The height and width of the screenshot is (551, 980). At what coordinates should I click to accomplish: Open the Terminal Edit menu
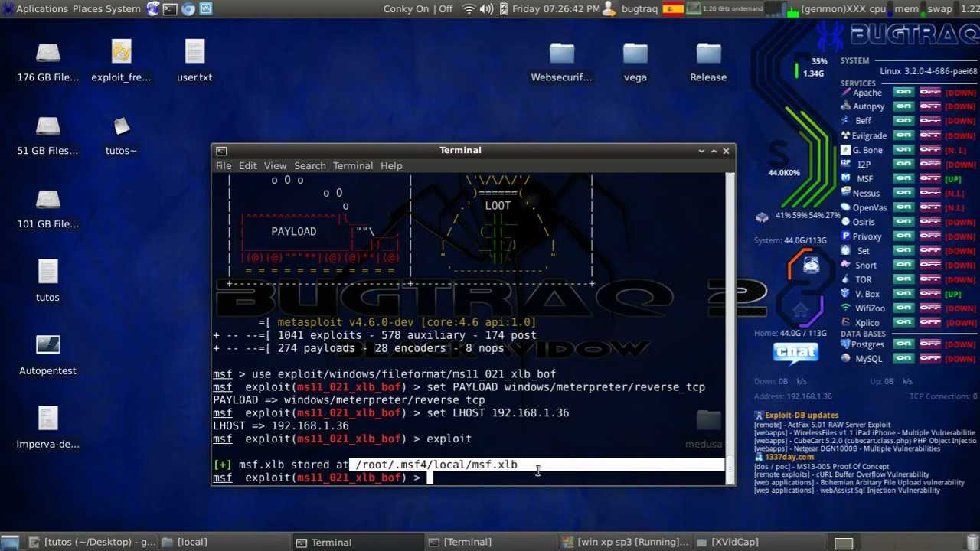247,165
